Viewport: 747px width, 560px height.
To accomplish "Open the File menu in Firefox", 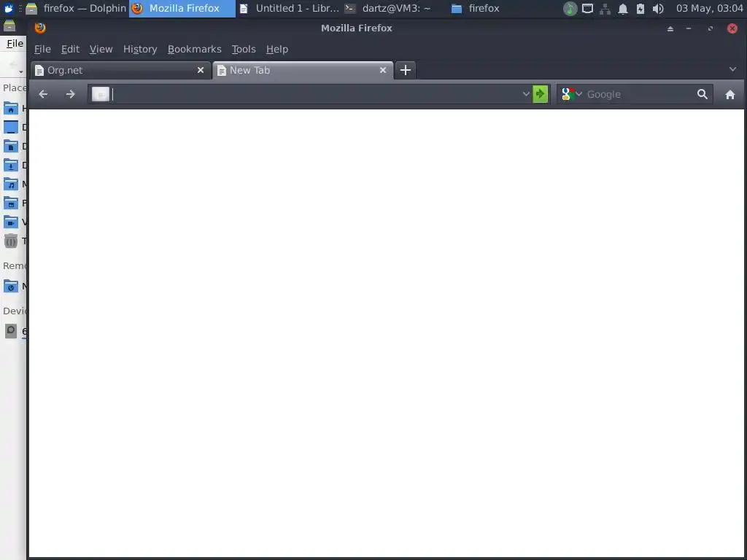I will tap(42, 49).
